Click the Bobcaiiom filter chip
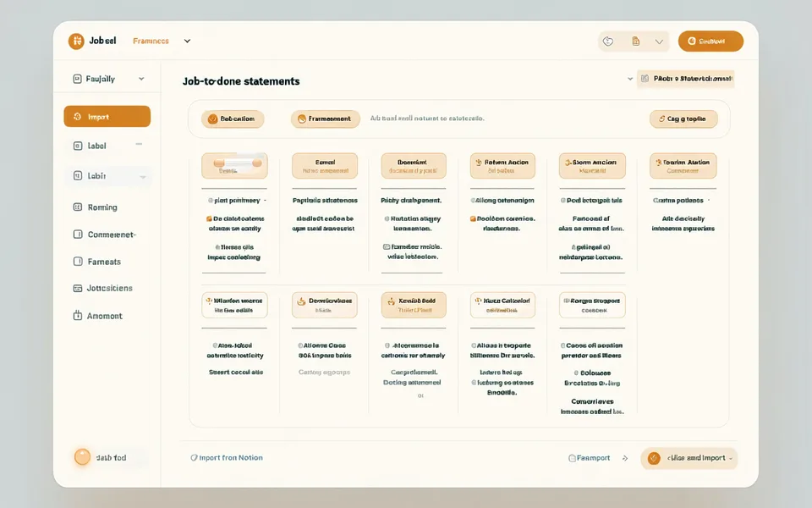Viewport: 812px width, 508px height. [233, 119]
